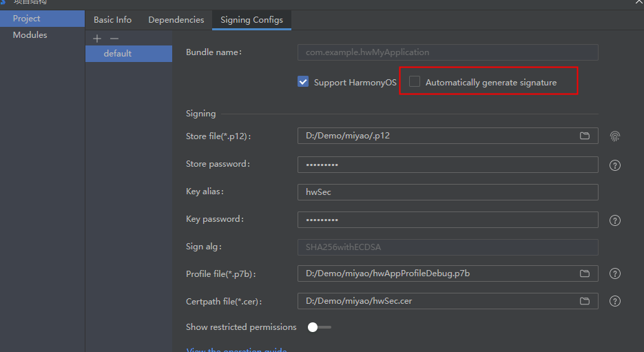Open help for Store password
The image size is (644, 352).
tap(615, 165)
